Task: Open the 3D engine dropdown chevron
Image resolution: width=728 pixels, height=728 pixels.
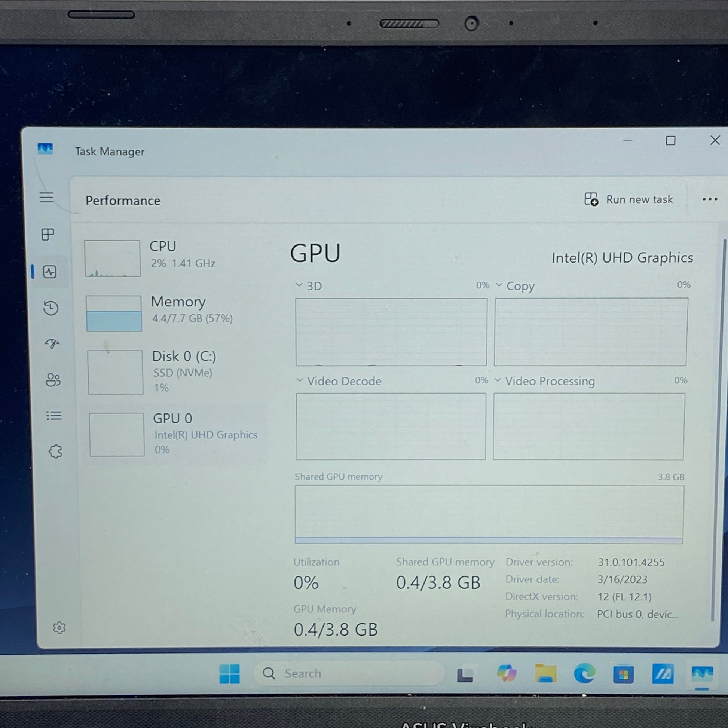Action: 299,285
